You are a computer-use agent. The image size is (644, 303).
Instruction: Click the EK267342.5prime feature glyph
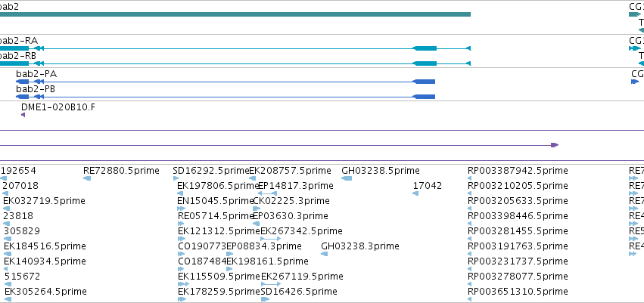[x=271, y=239]
